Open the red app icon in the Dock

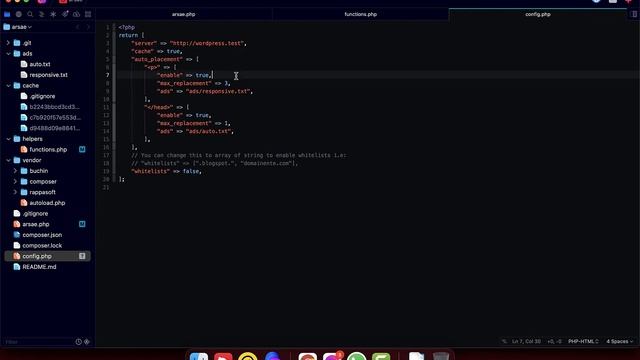223,356
